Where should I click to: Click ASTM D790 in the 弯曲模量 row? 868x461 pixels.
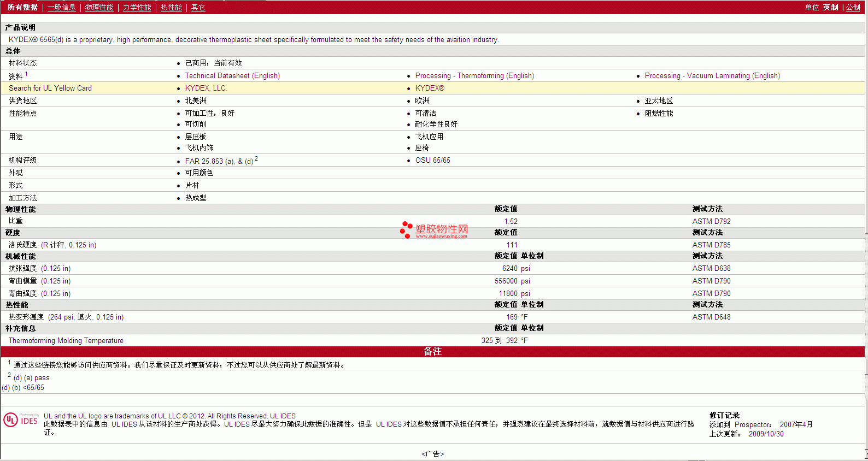coord(711,281)
